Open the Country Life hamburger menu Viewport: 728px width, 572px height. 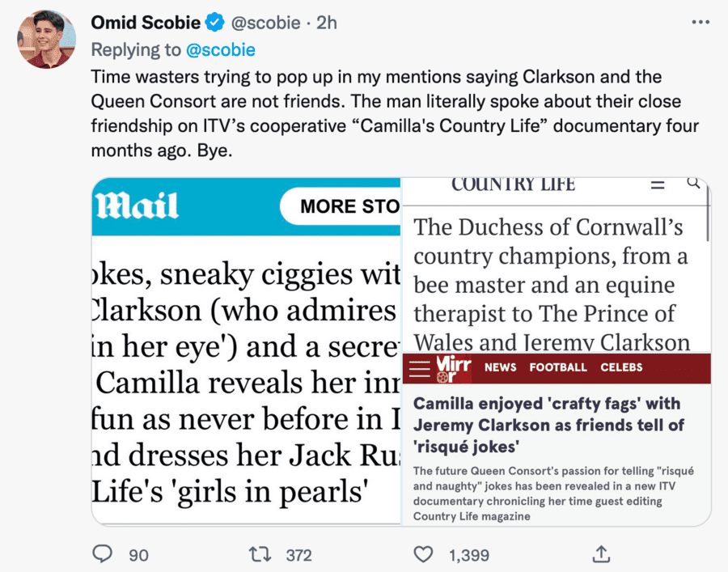(658, 185)
